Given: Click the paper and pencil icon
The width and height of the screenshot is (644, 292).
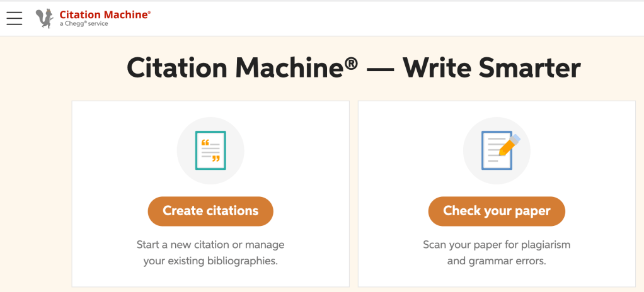Looking at the screenshot, I should [x=497, y=151].
